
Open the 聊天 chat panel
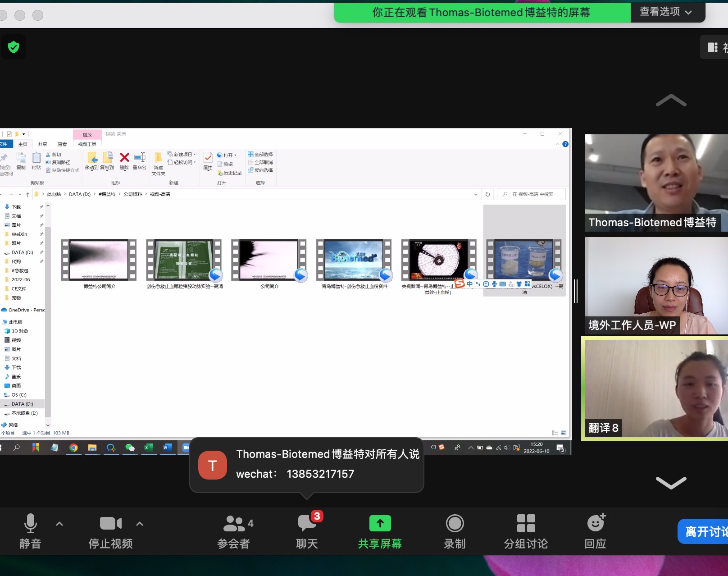(308, 530)
